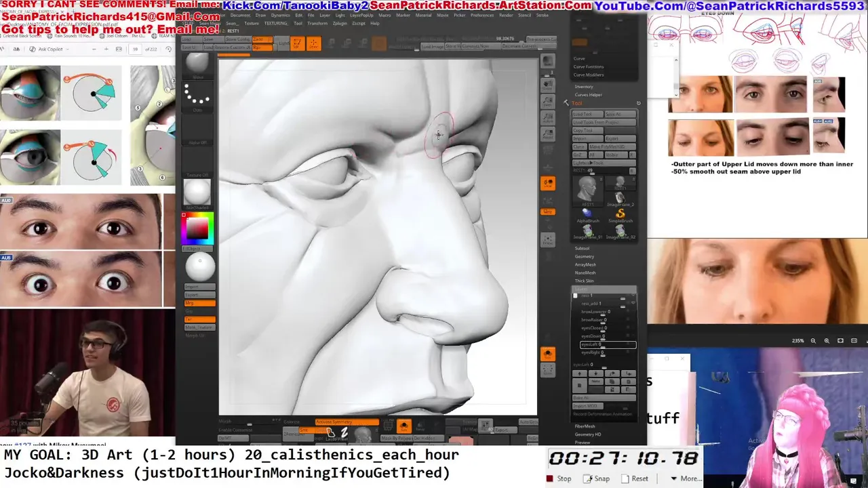Adjust the browLowerer layer slider
Viewport: 868px width, 488px height.
pos(602,312)
